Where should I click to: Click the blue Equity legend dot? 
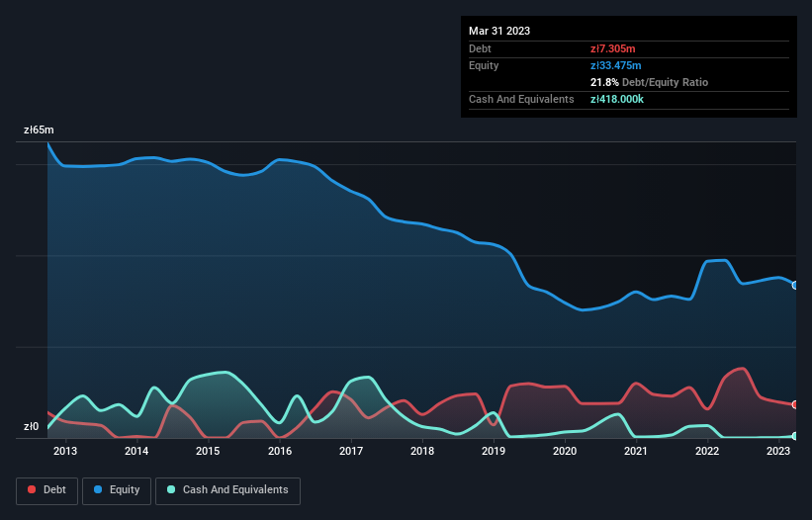tap(98, 489)
